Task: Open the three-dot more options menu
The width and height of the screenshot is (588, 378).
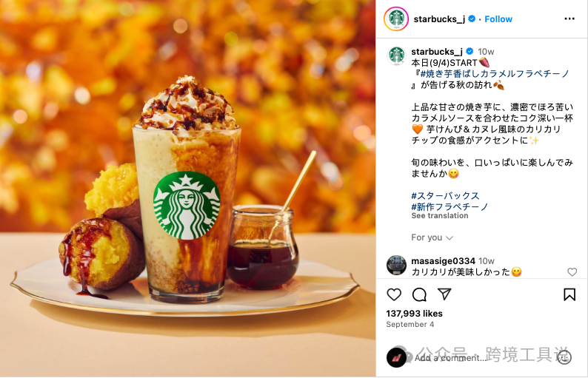Action: click(x=569, y=18)
